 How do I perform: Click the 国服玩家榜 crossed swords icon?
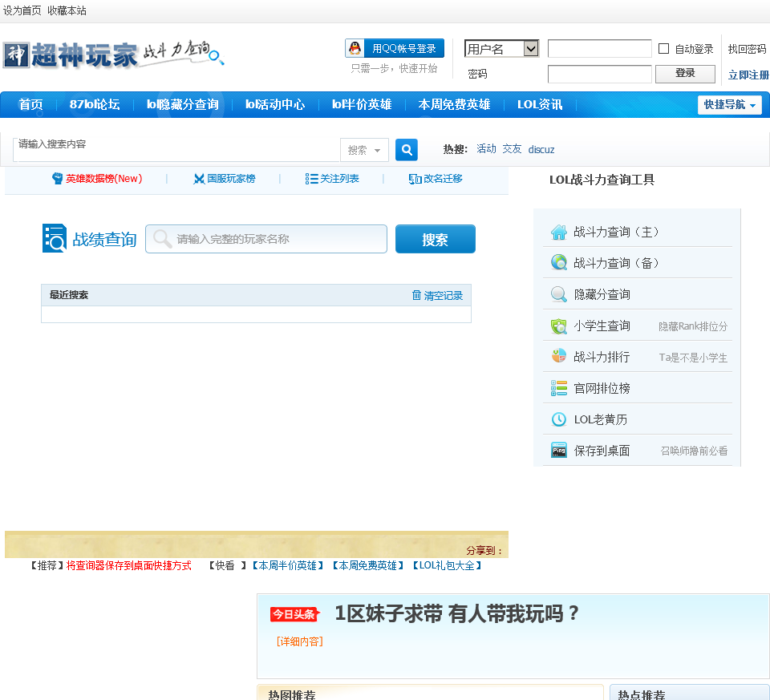199,179
